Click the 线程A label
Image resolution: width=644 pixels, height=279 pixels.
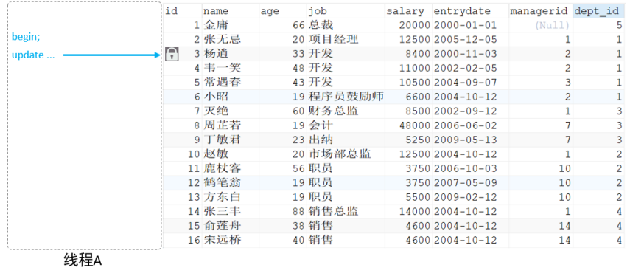click(83, 261)
